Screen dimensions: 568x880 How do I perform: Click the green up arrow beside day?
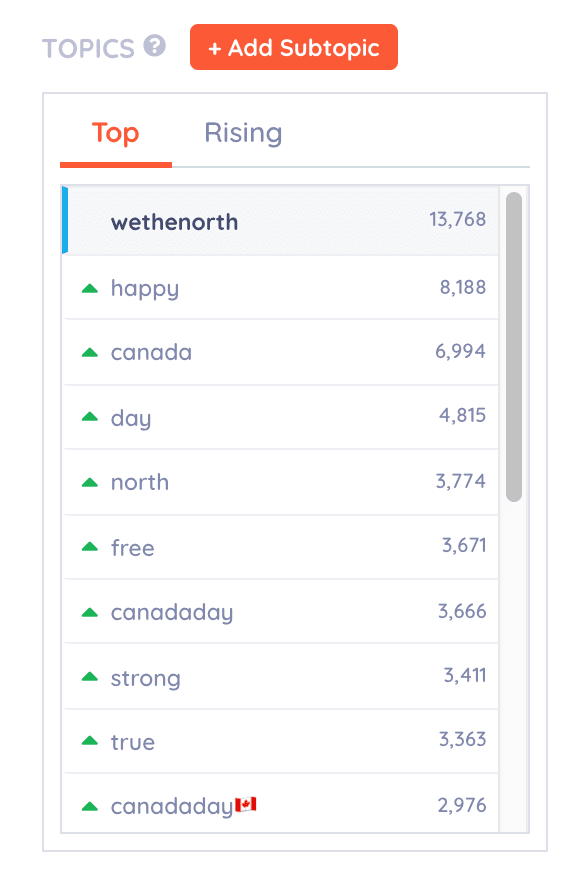[90, 416]
